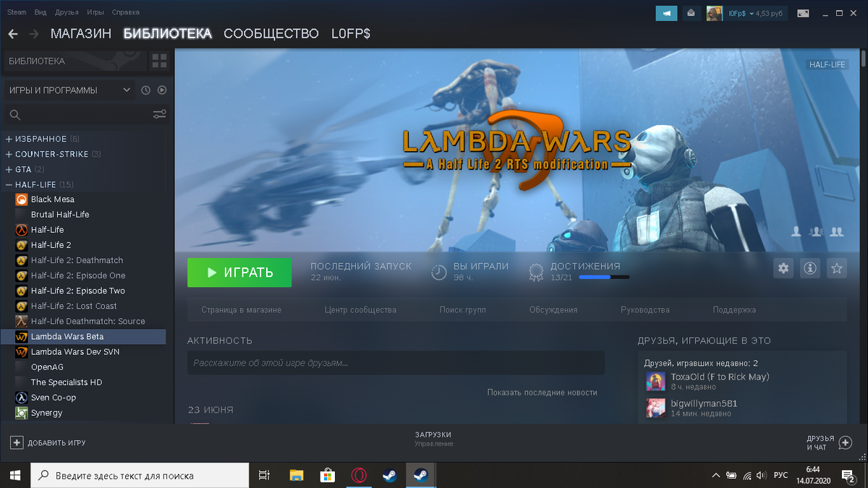Screen dimensions: 868x488
Task: Click ToxaOld friend avatar
Action: 655,381
